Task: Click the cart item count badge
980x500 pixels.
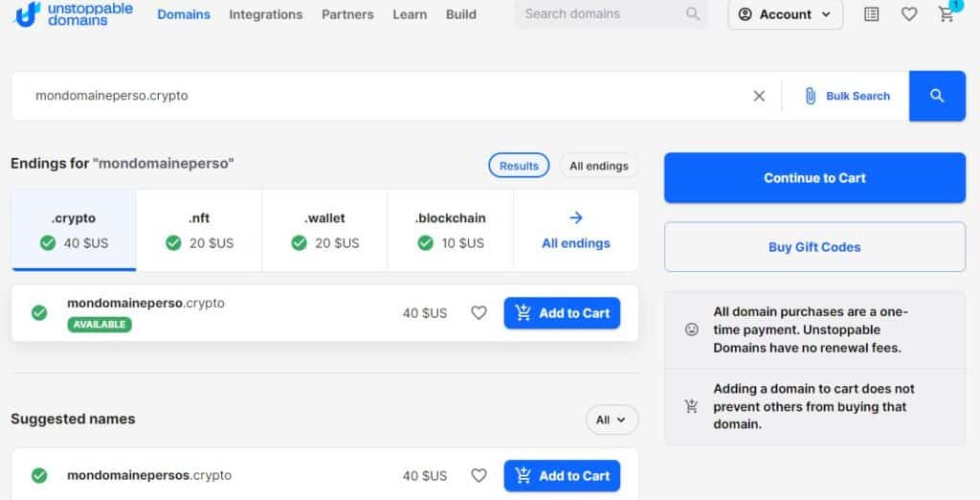Action: (x=956, y=5)
